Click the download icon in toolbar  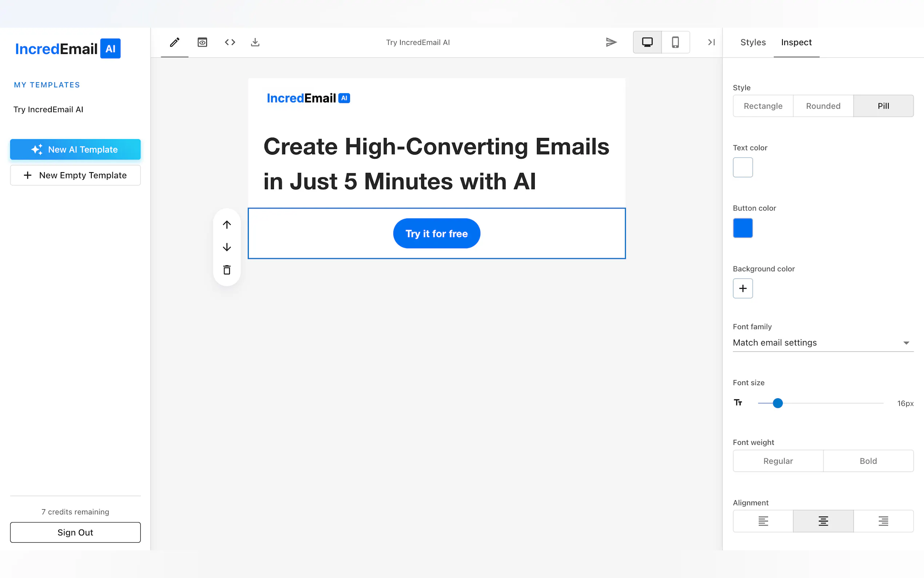(x=255, y=42)
